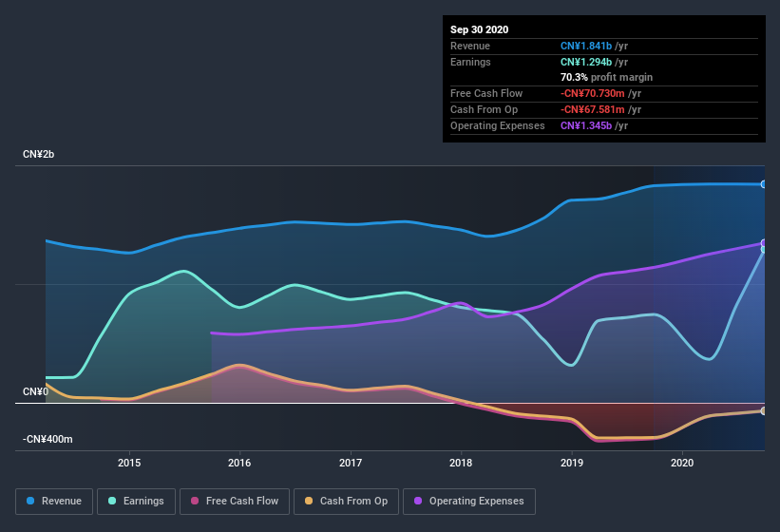This screenshot has width=780, height=532.
Task: Click the 2017 x-axis label
Action: [x=351, y=463]
